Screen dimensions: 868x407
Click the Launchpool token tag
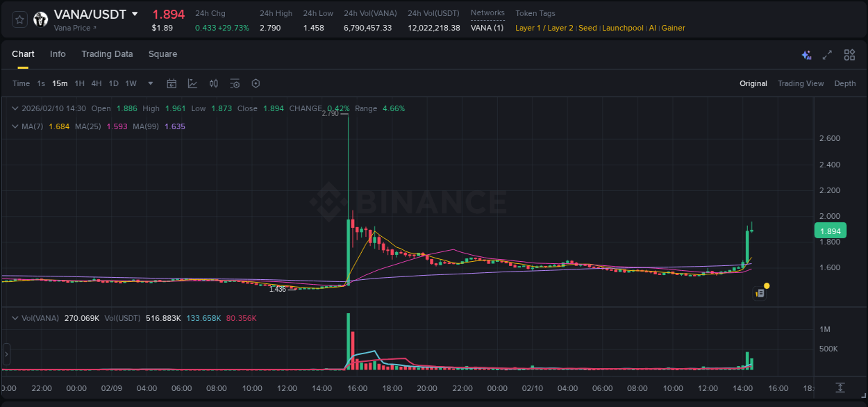tap(623, 28)
